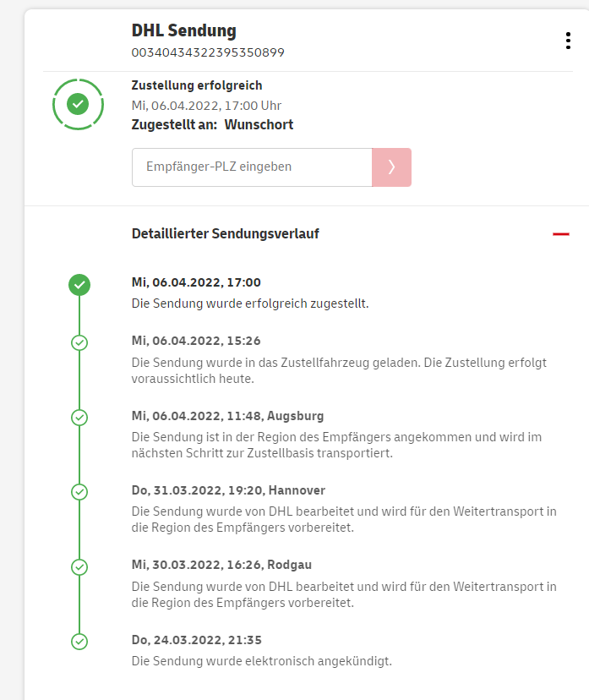Click the checkmark icon beside the 15:26 entry
Screen dimensions: 589x700
79,342
